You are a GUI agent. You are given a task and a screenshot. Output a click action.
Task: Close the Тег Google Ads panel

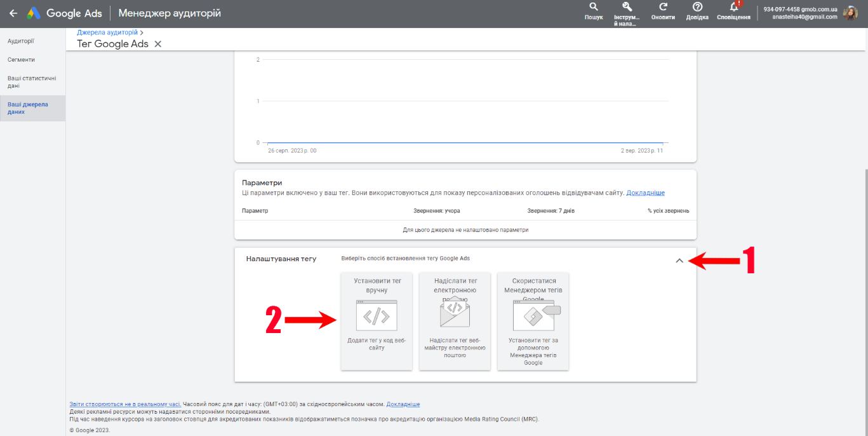pos(158,44)
